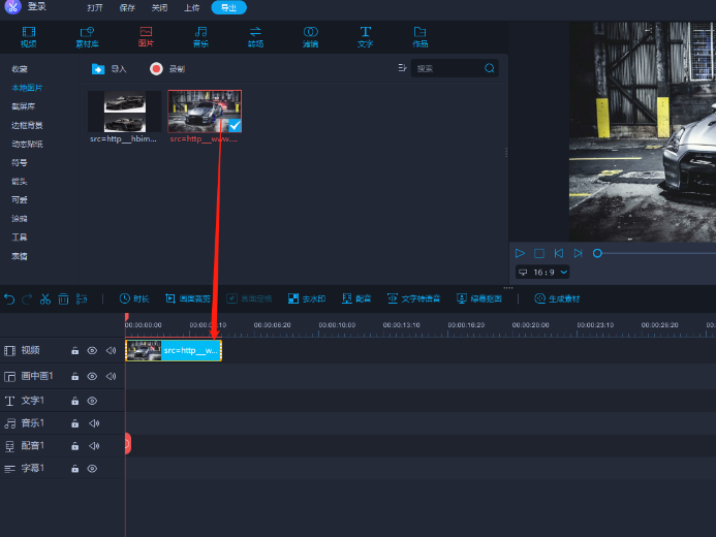Select the 符号 symbols sidebar item
Image resolution: width=716 pixels, height=537 pixels.
(x=19, y=163)
